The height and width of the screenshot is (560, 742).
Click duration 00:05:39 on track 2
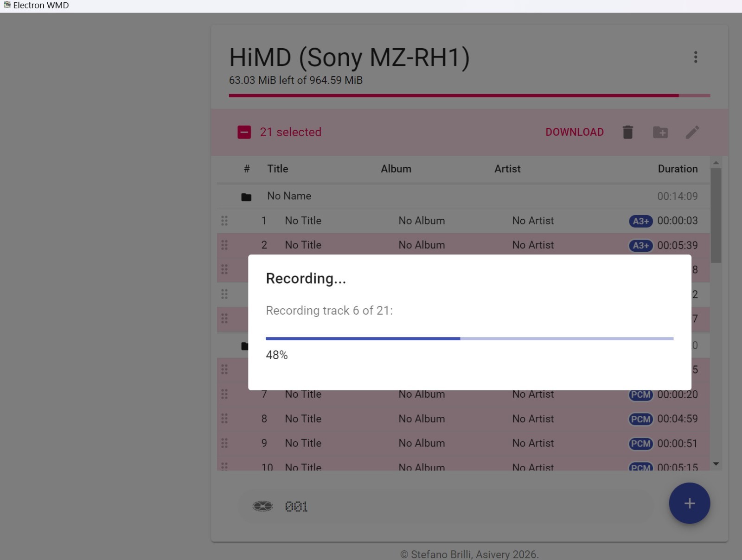678,245
